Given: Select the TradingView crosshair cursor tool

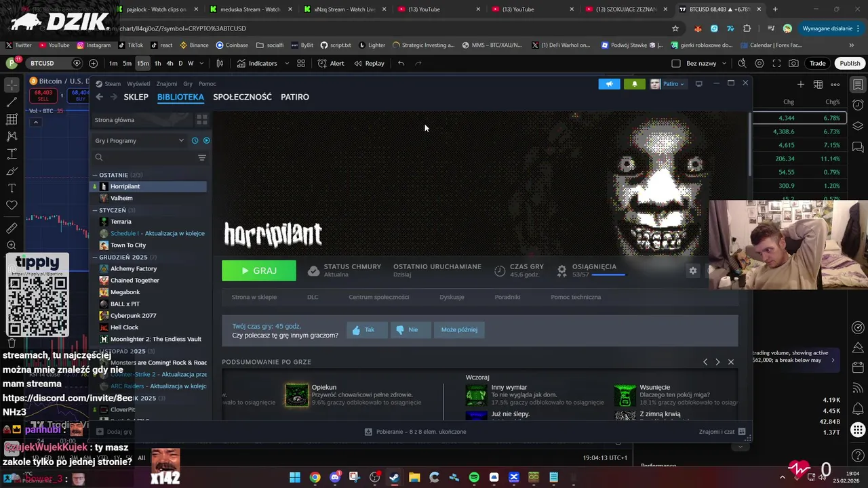Looking at the screenshot, I should 12,85.
